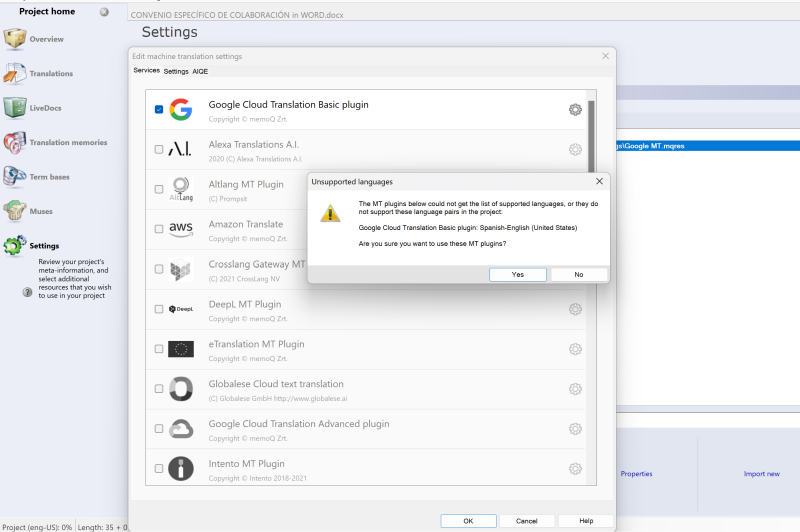Screen dimensions: 800x532
Task: Click No in Unsupported languages dialog
Action: click(x=579, y=274)
